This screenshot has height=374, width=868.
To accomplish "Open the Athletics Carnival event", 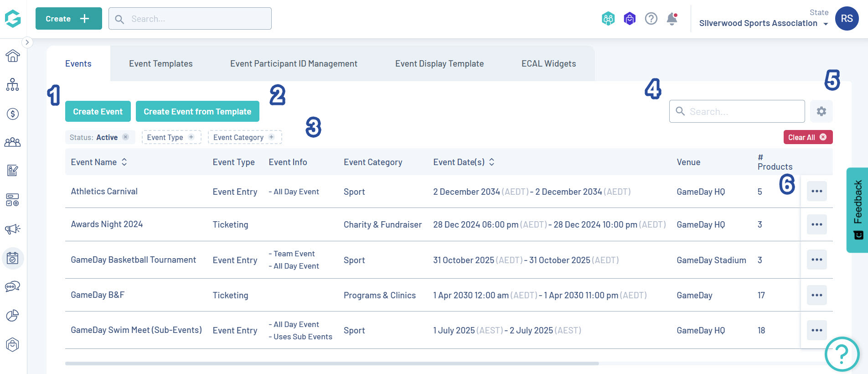I will coord(104,192).
